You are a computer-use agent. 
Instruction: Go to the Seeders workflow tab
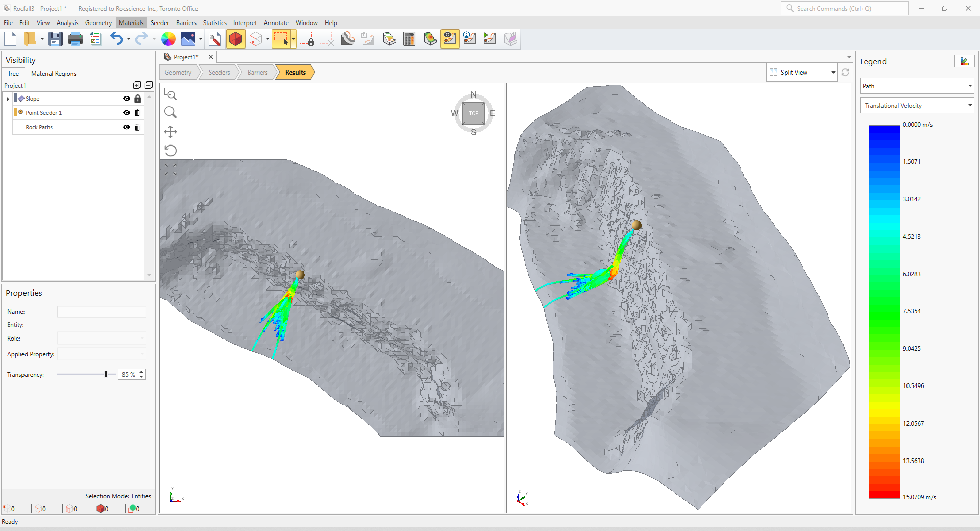(219, 73)
